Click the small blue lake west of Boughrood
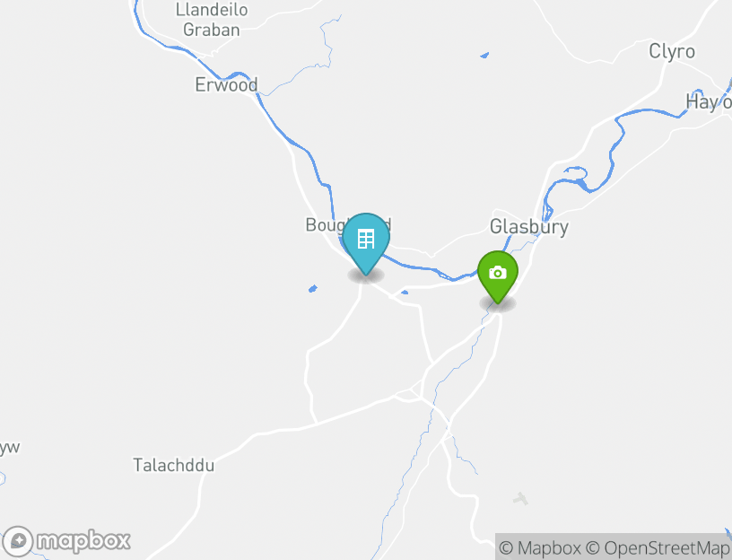The height and width of the screenshot is (560, 732). (313, 289)
